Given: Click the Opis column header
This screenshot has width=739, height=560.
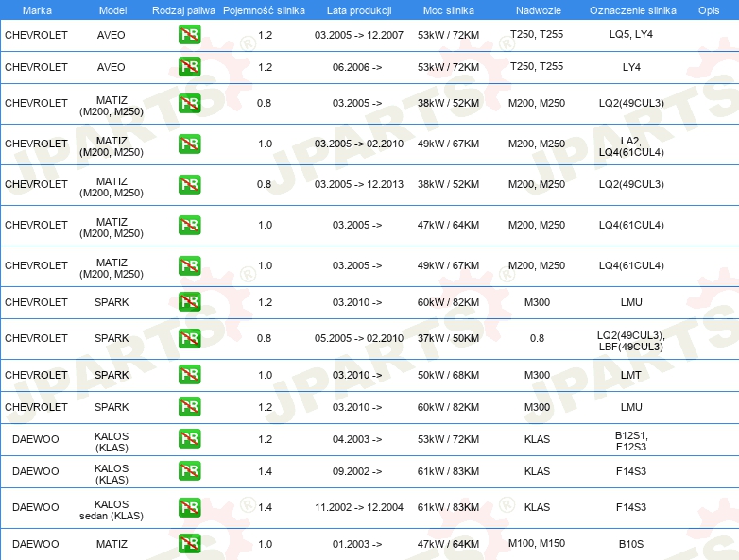Looking at the screenshot, I should [709, 10].
